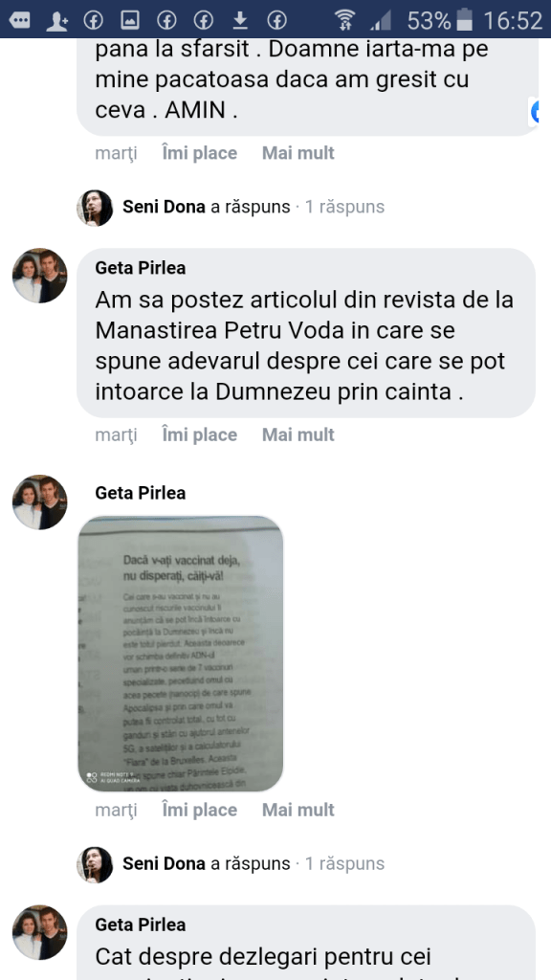Viewport: 551px width, 980px height.
Task: Tap the messaging notification icon in status bar
Action: 20,21
